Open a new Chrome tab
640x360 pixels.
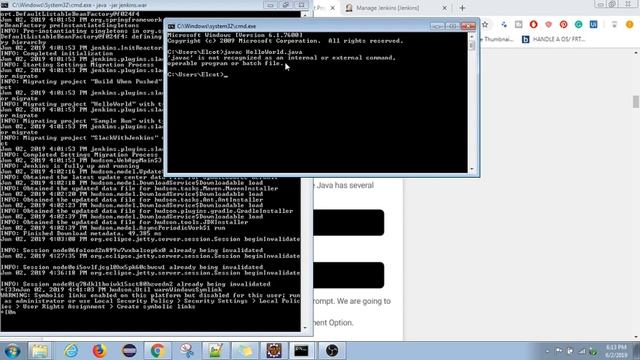click(462, 8)
